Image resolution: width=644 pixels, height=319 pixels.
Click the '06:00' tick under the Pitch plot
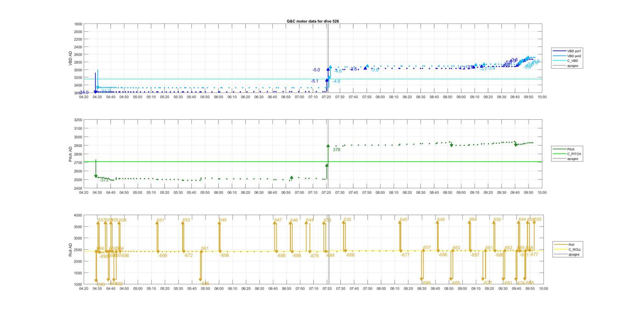coord(218,193)
